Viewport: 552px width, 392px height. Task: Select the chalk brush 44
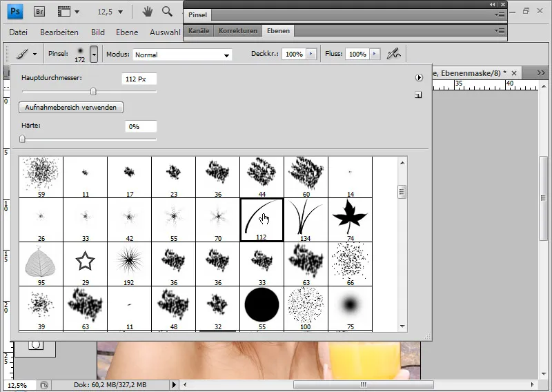[262, 177]
